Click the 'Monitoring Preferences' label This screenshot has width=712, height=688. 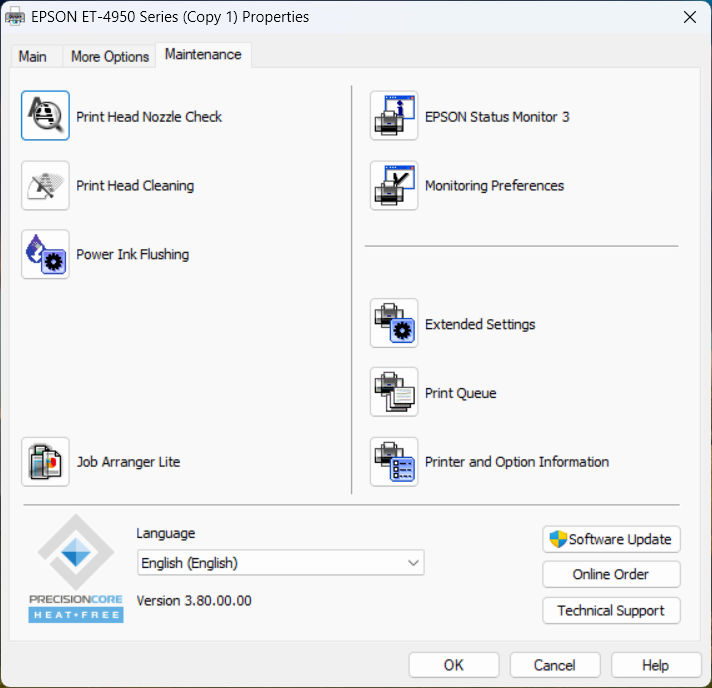point(494,186)
